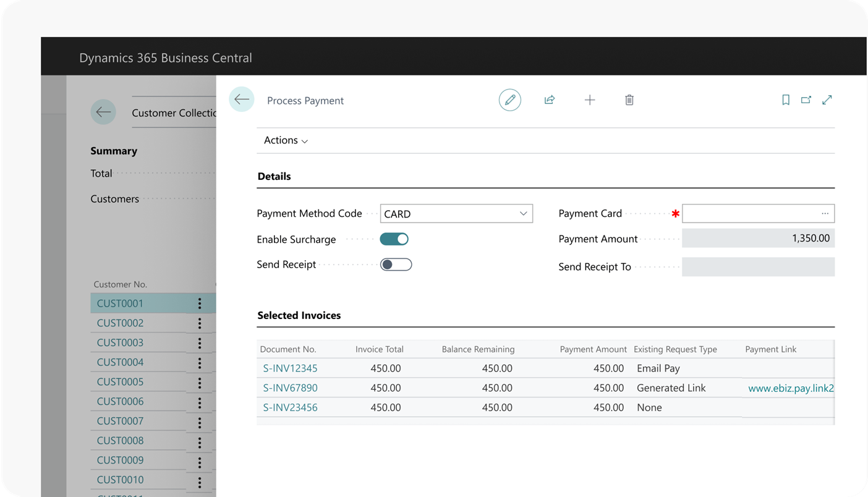Open the Payment Method Code dropdown
Viewport: 868px width, 497px height.
coord(523,214)
